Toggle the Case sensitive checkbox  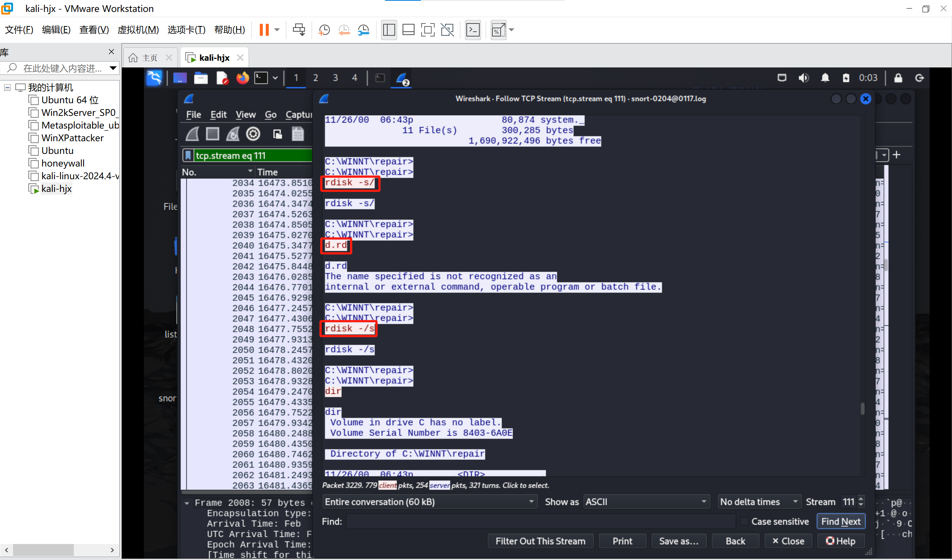[744, 522]
